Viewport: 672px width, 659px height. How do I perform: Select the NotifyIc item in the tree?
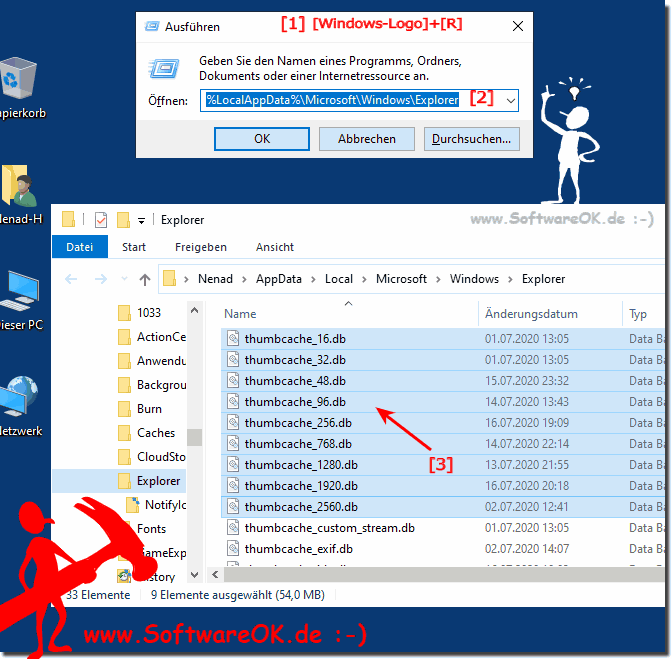coord(156,505)
